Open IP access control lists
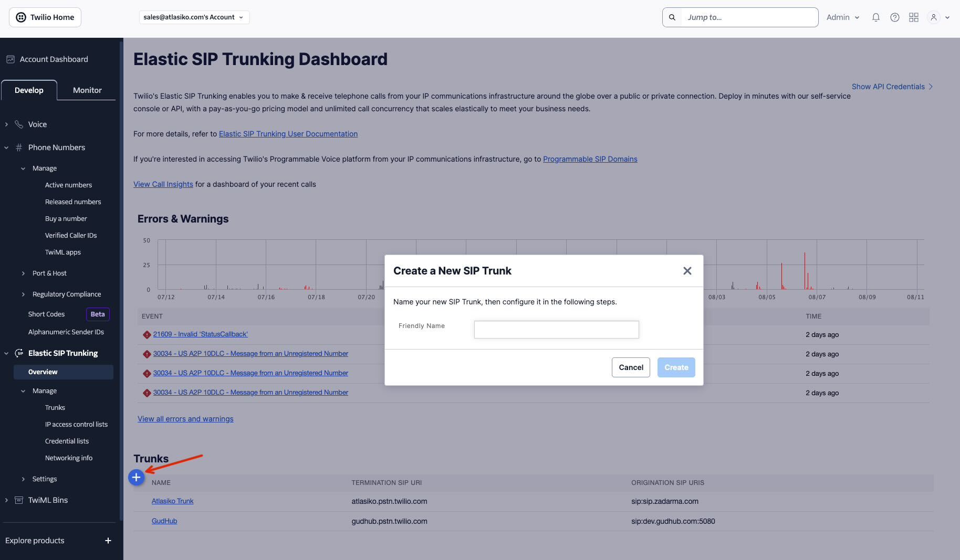 [x=76, y=425]
